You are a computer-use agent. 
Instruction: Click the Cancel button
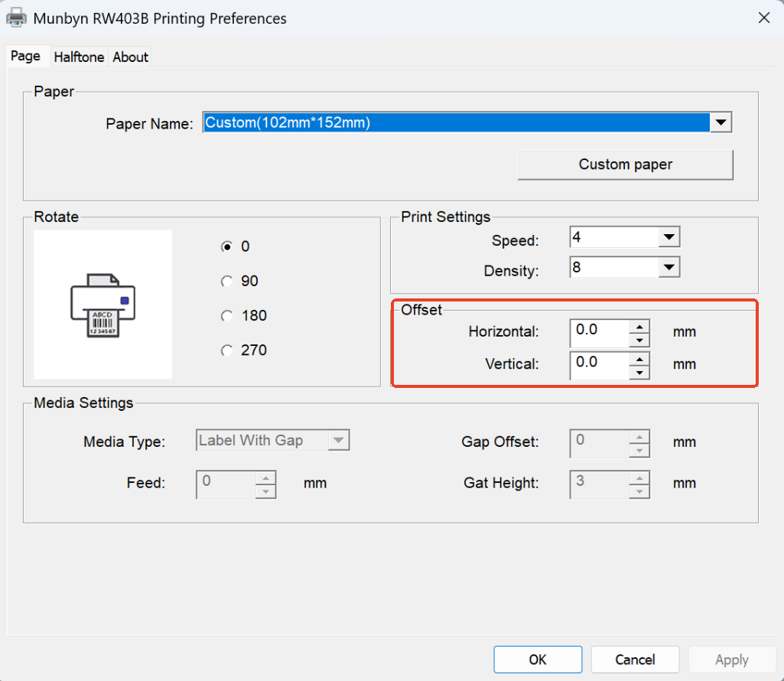635,660
